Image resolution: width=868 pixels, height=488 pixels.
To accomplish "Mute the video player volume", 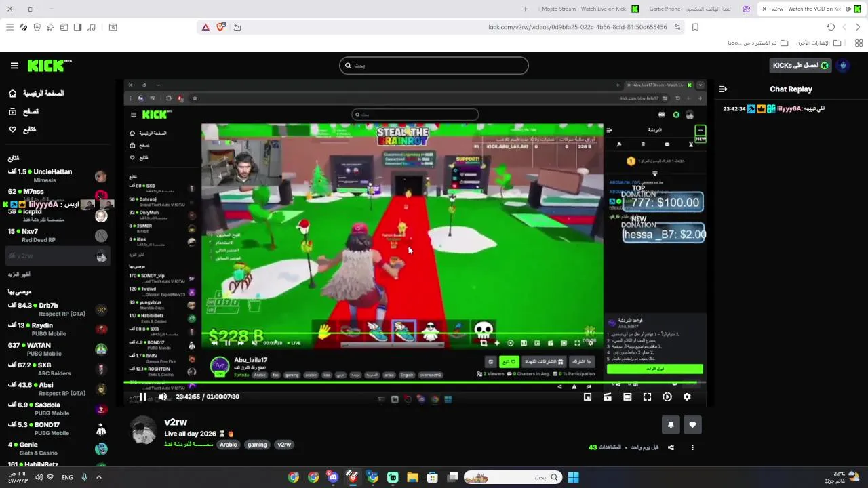I will (162, 397).
